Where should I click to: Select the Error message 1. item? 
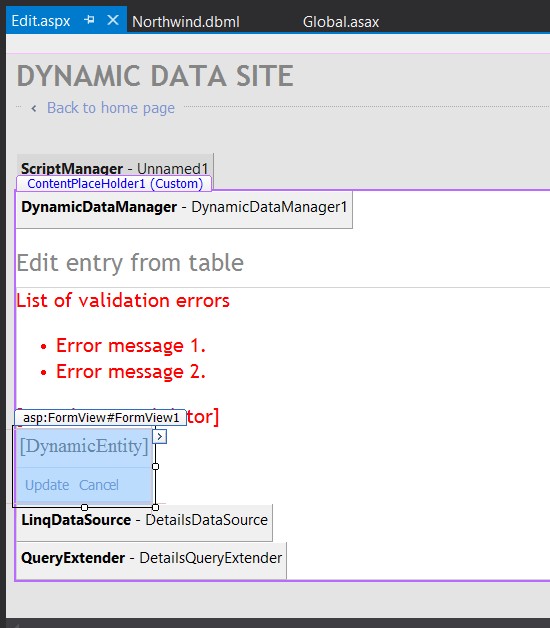[x=131, y=346]
